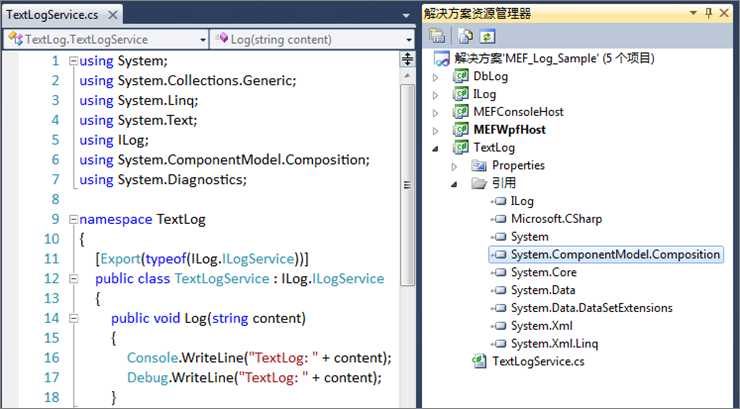740x409 pixels.
Task: Click the scrollbar up arrow in editor
Action: pos(407,75)
